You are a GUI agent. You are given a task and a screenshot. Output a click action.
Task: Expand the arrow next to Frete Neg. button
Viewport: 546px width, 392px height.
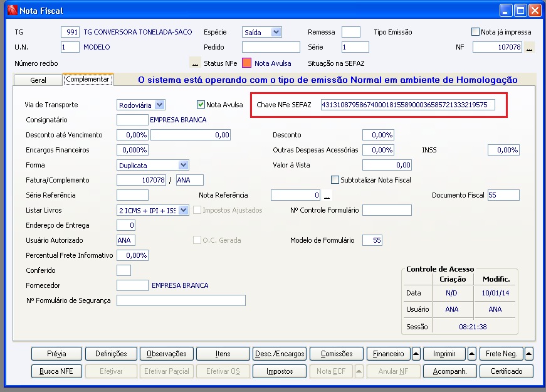[528, 354]
